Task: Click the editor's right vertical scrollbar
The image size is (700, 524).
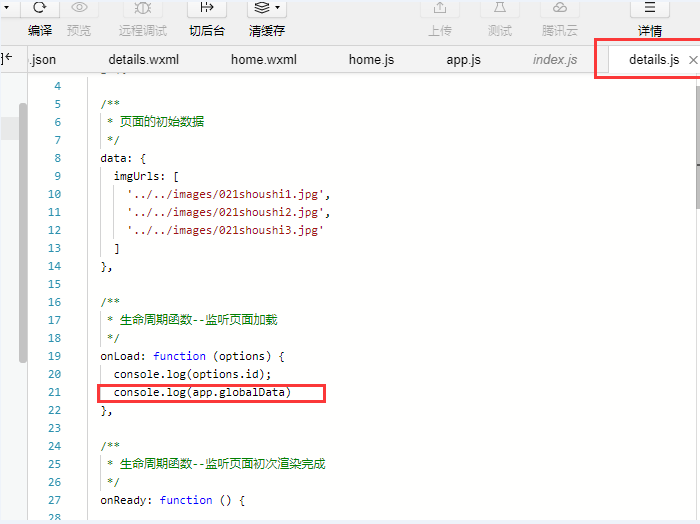Action: click(x=698, y=147)
